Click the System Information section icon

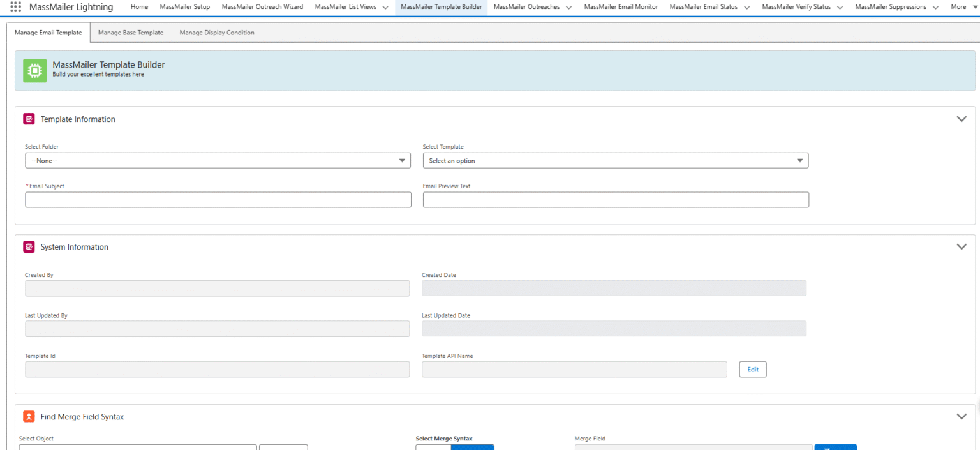click(x=29, y=246)
